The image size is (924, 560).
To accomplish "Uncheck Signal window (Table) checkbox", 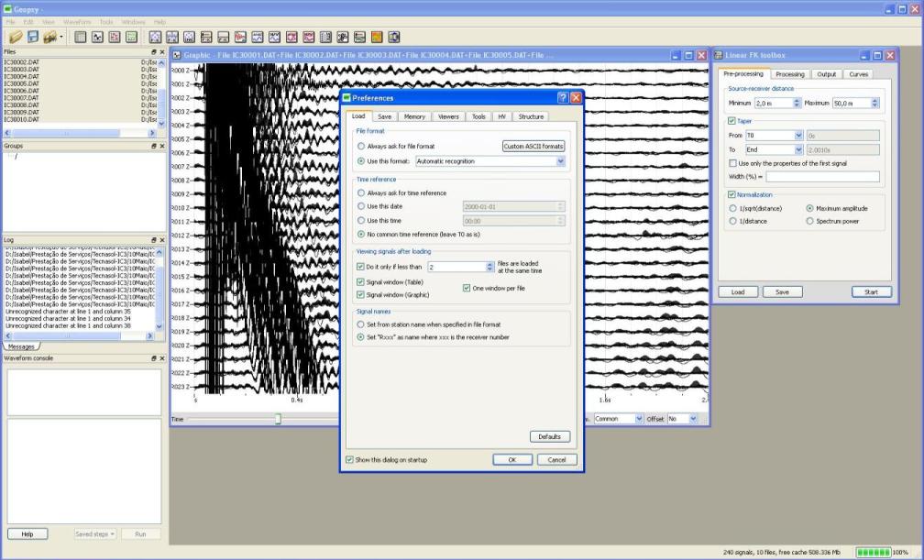I will click(360, 282).
